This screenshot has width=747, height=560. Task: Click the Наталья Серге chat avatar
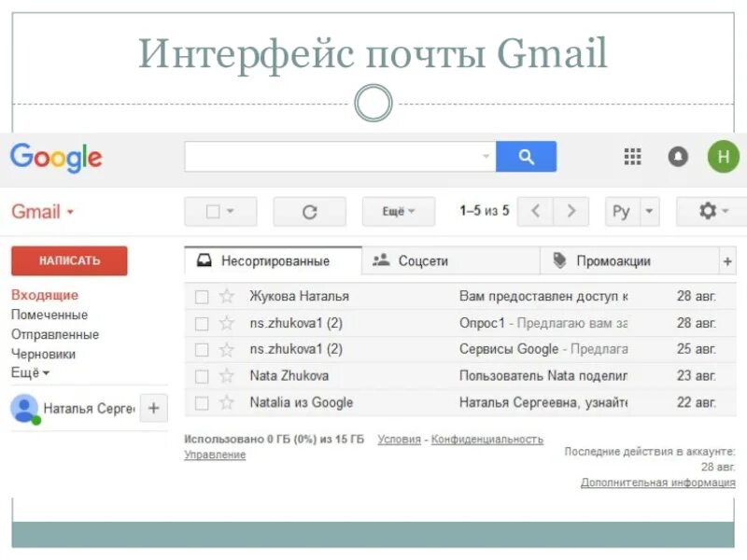25,409
